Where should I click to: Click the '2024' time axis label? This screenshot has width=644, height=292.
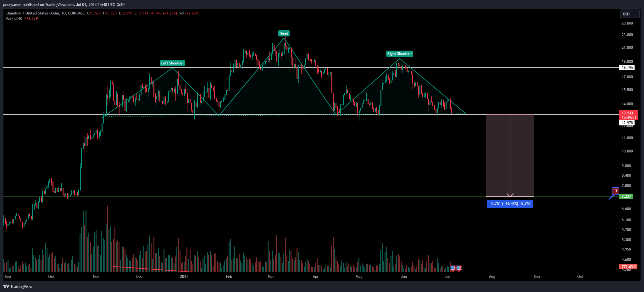(184, 277)
